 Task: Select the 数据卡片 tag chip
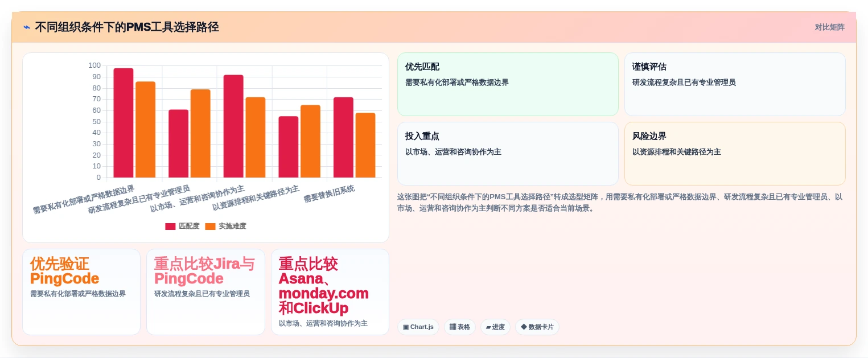[537, 327]
